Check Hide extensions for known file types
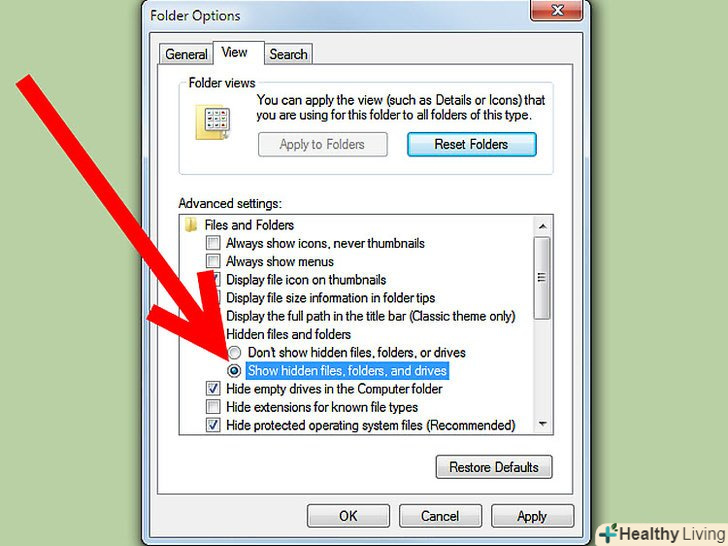The image size is (728, 546). 213,407
